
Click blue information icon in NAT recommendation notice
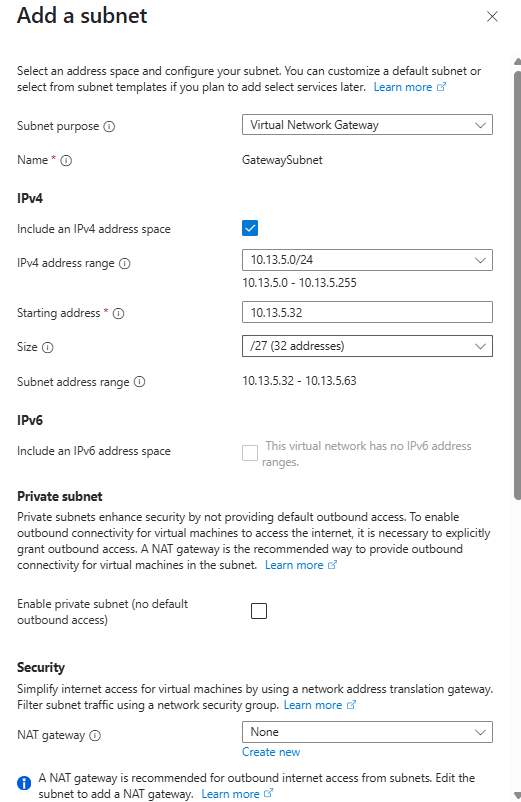tap(24, 783)
